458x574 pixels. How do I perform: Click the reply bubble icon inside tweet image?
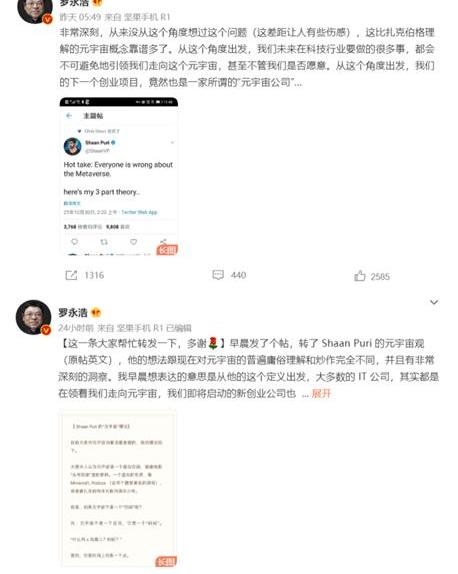click(74, 242)
